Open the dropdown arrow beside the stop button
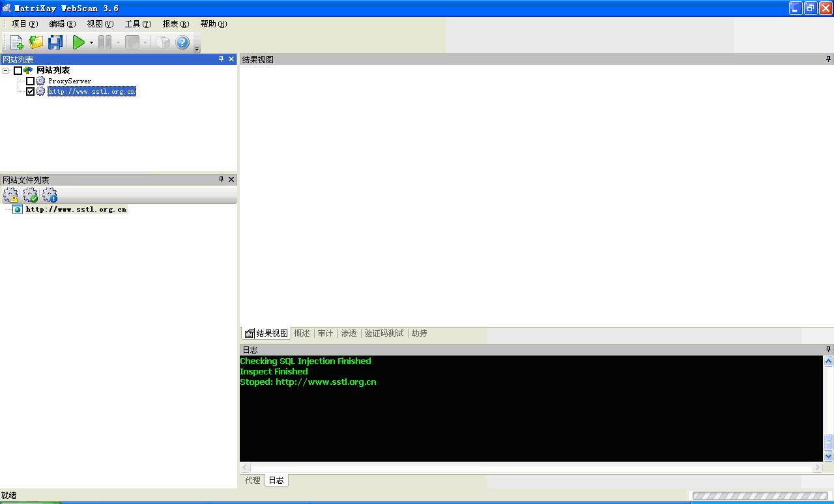834x504 pixels. pos(145,42)
